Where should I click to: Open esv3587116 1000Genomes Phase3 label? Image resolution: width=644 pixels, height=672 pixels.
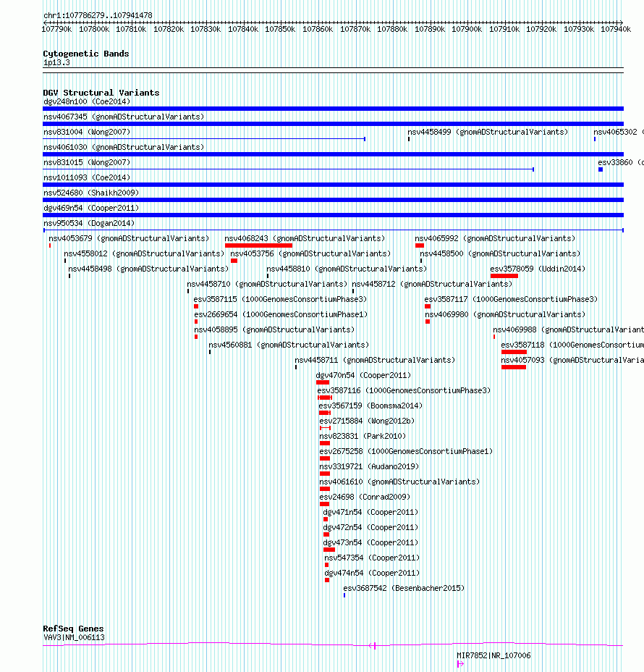(x=404, y=390)
